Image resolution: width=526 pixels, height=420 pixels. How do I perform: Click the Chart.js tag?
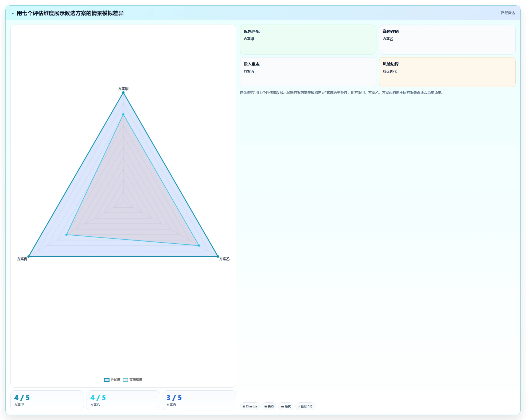pyautogui.click(x=250, y=406)
